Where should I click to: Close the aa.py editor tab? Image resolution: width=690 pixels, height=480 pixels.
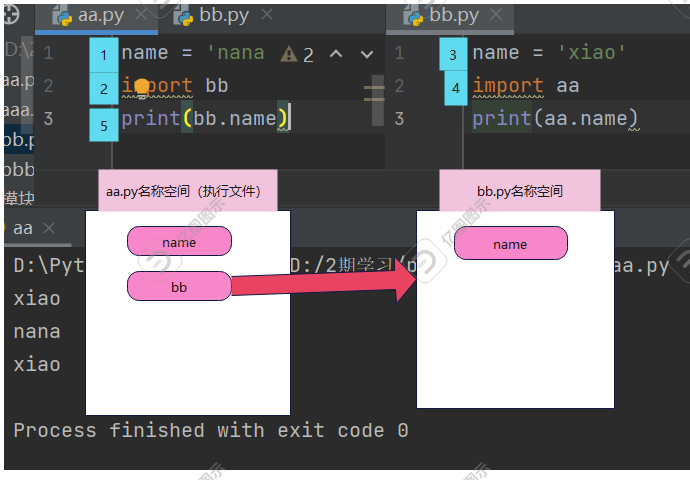tap(141, 15)
